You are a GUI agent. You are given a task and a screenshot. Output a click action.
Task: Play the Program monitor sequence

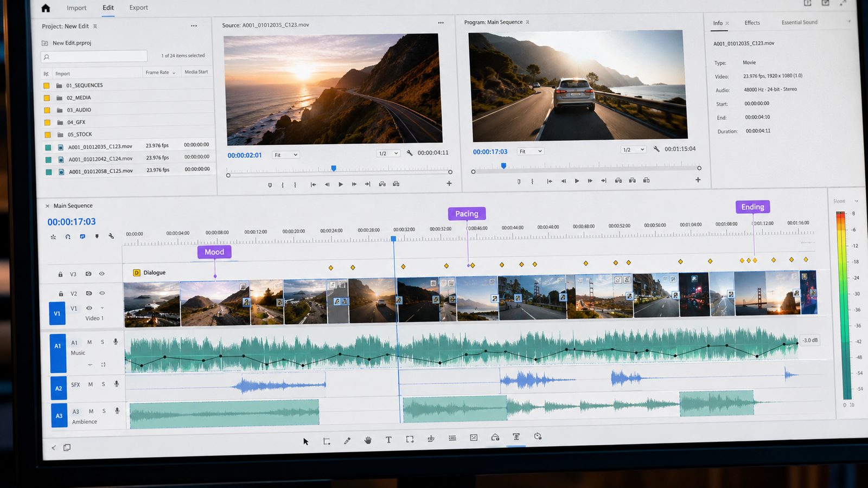(577, 181)
